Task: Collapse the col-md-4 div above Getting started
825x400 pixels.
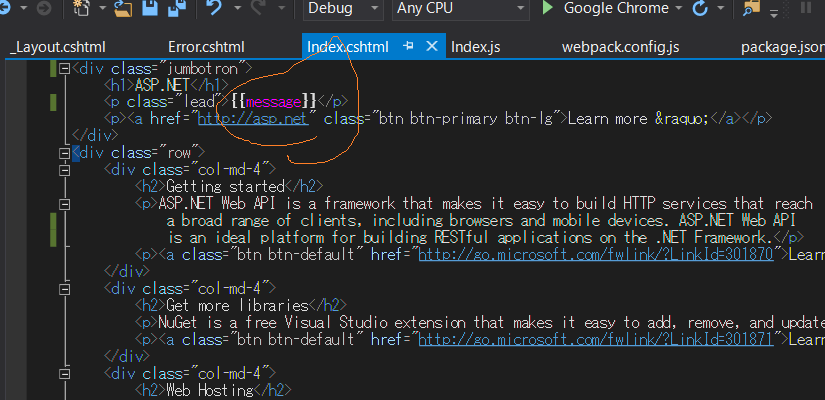Action: [64, 170]
